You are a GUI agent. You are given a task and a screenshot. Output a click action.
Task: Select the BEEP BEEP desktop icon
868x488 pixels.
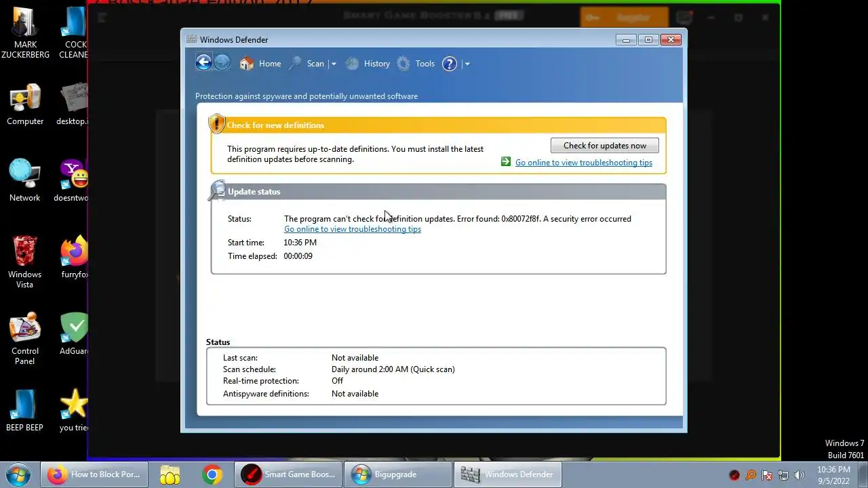tap(25, 410)
